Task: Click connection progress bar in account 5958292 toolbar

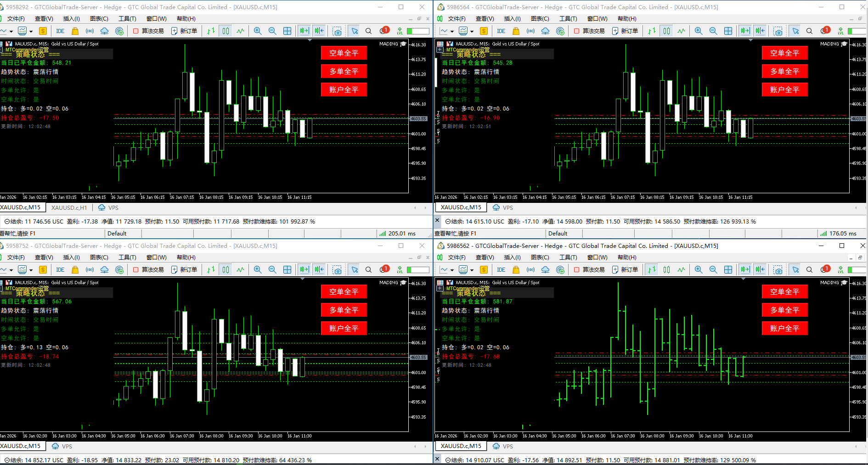Action: 418,31
